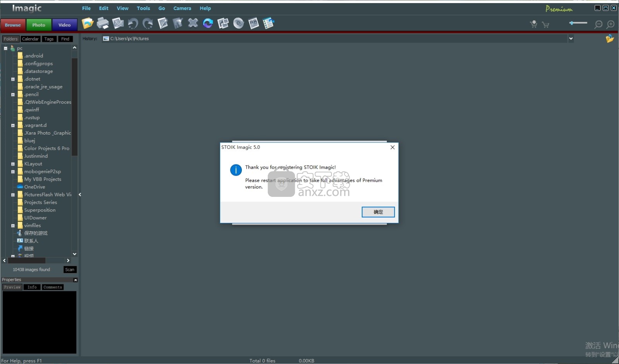The width and height of the screenshot is (619, 364).
Task: Expand the mobogenieP2sp folder node
Action: pyautogui.click(x=13, y=172)
